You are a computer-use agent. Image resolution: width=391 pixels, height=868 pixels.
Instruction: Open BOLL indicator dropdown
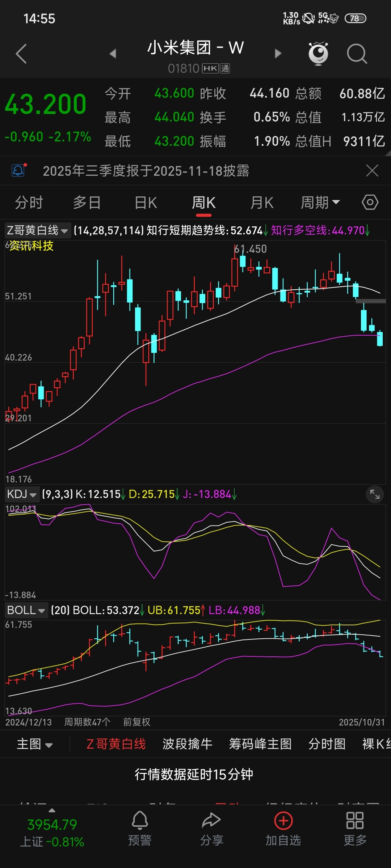(26, 610)
